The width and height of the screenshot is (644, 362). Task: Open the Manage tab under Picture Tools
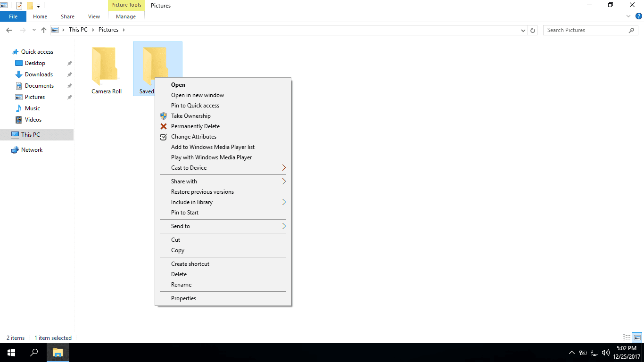click(126, 16)
